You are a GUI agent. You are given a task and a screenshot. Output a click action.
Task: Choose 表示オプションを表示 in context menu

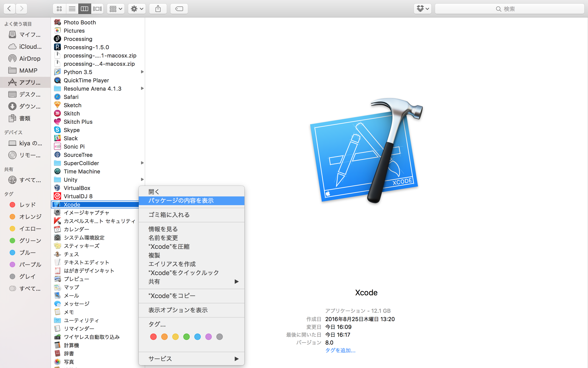[192, 310]
